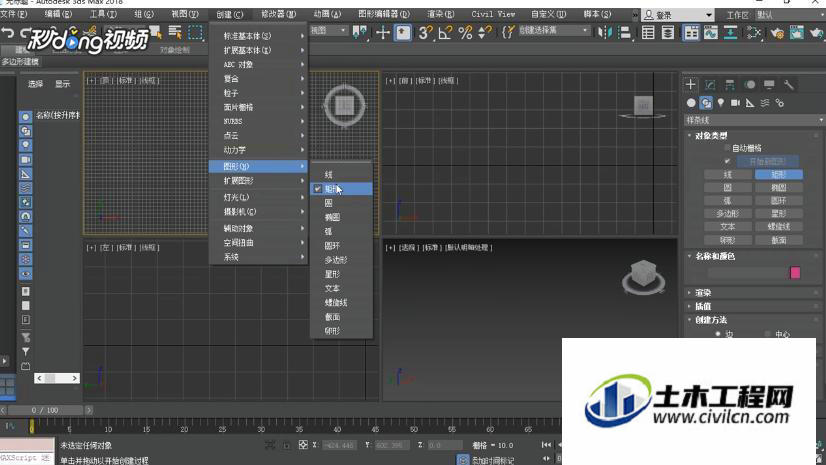Choose Lights (灯光) in the Create menu

pyautogui.click(x=258, y=197)
